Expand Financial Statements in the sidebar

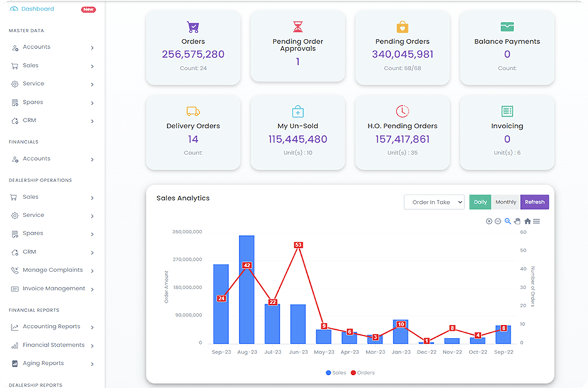(53, 345)
